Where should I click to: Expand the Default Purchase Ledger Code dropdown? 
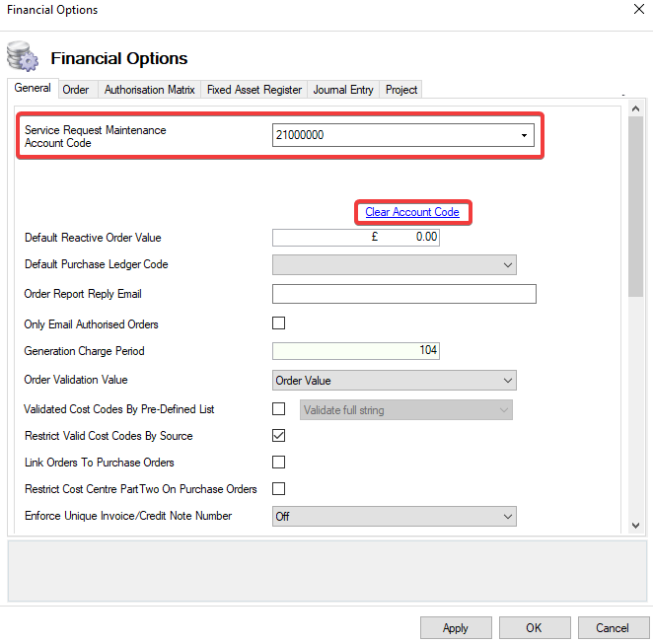(x=507, y=264)
